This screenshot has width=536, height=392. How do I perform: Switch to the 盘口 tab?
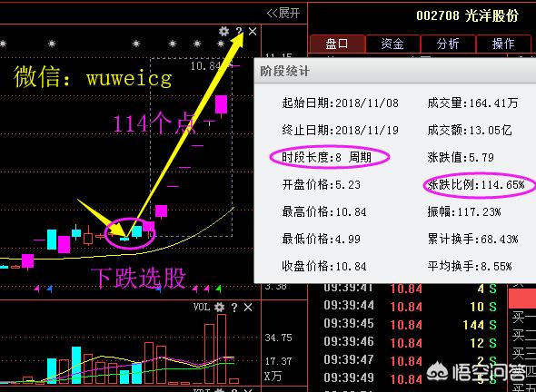[x=337, y=44]
